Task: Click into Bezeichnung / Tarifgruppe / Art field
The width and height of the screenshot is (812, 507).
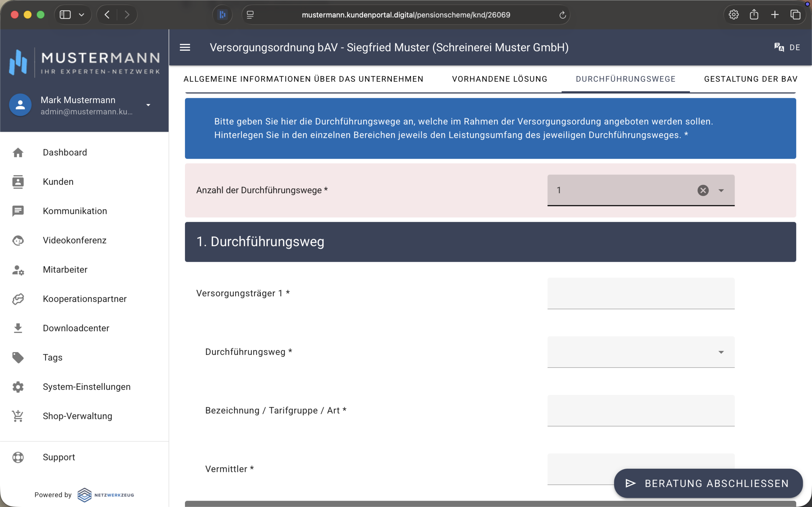Action: [640, 410]
